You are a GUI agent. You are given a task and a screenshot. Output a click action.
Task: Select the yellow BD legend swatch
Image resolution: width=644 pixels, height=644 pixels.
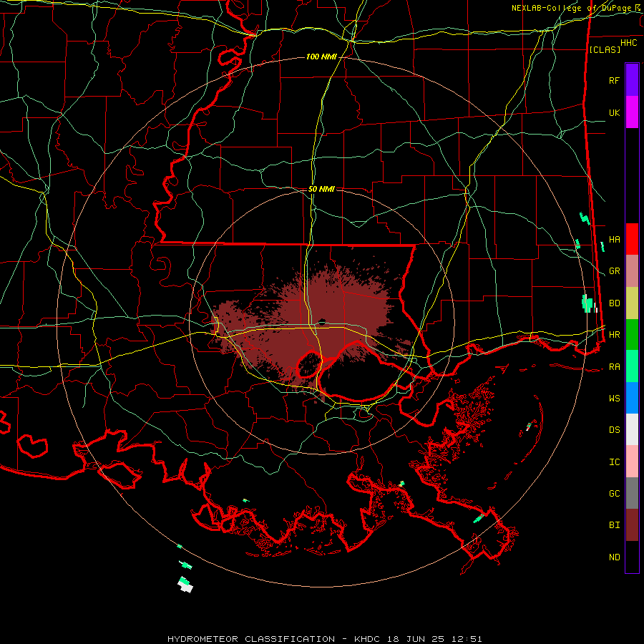632,303
